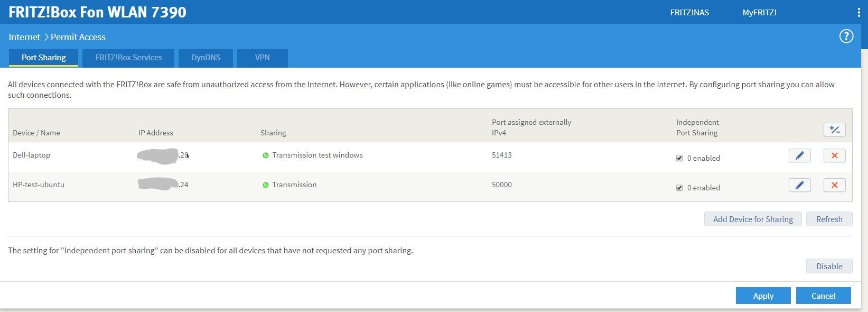Click Add Device for Sharing button
Screen dimensions: 868x312
752,219
